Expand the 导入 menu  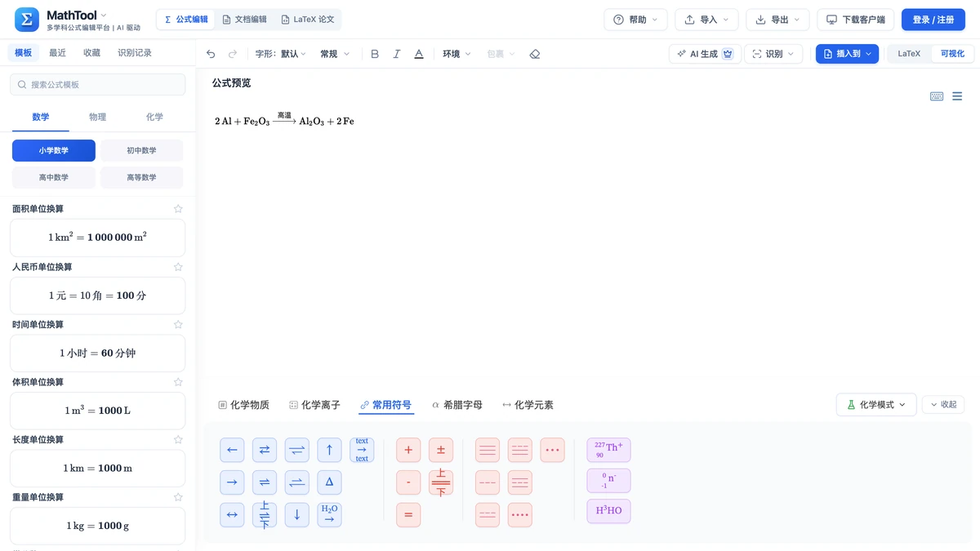[706, 20]
